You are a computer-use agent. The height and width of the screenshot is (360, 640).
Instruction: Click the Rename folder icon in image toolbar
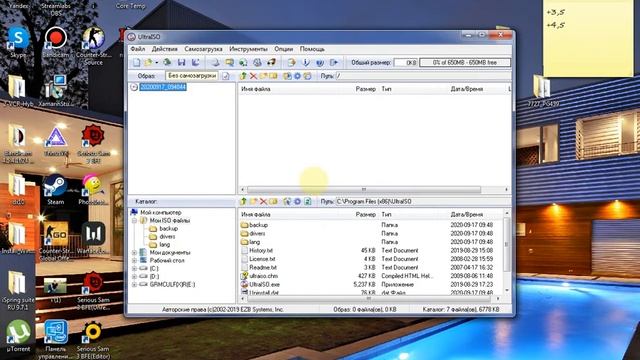click(x=273, y=76)
